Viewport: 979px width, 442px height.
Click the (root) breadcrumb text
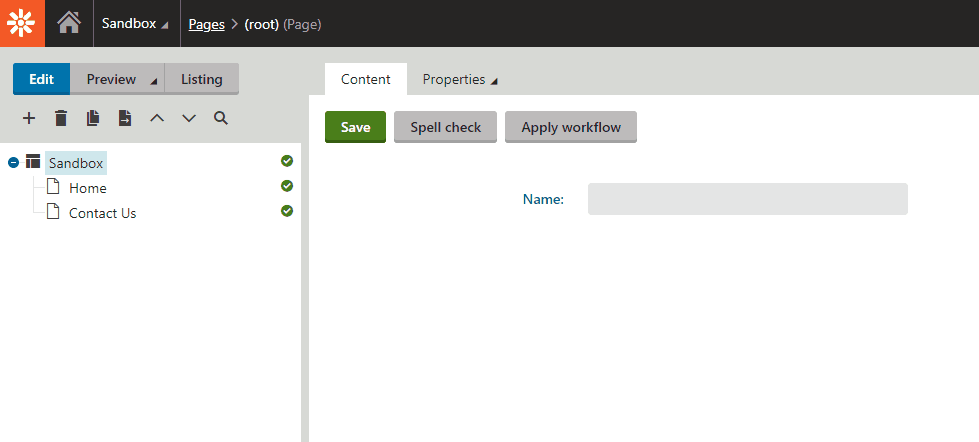(x=262, y=25)
